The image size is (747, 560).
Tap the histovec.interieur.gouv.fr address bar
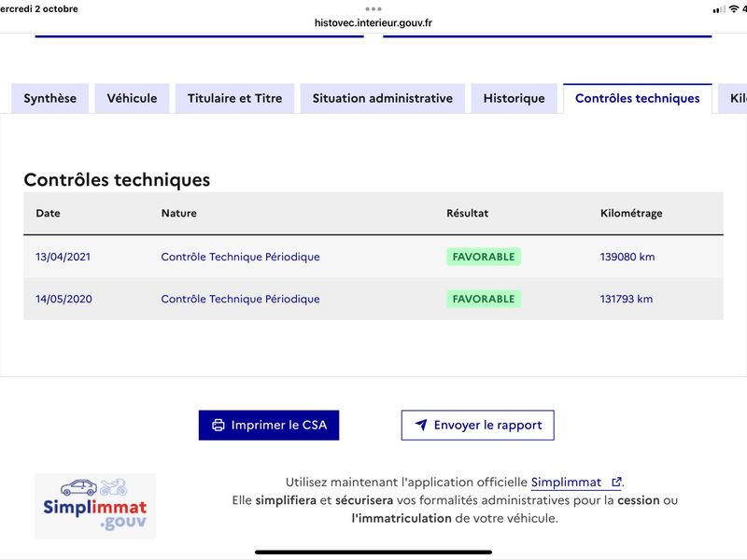373,22
